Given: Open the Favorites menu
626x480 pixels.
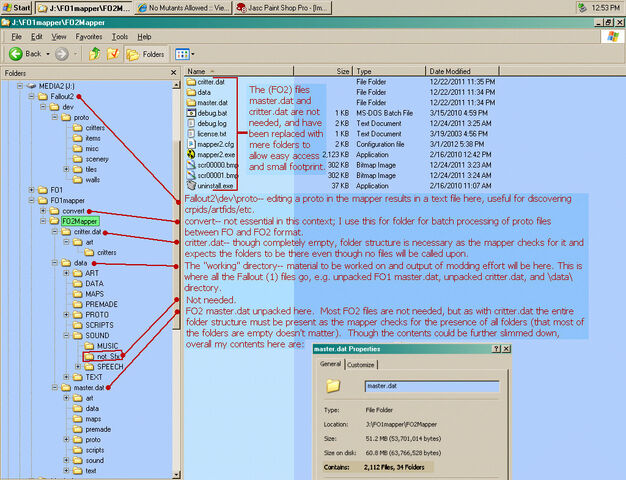Looking at the screenshot, I should pos(89,37).
